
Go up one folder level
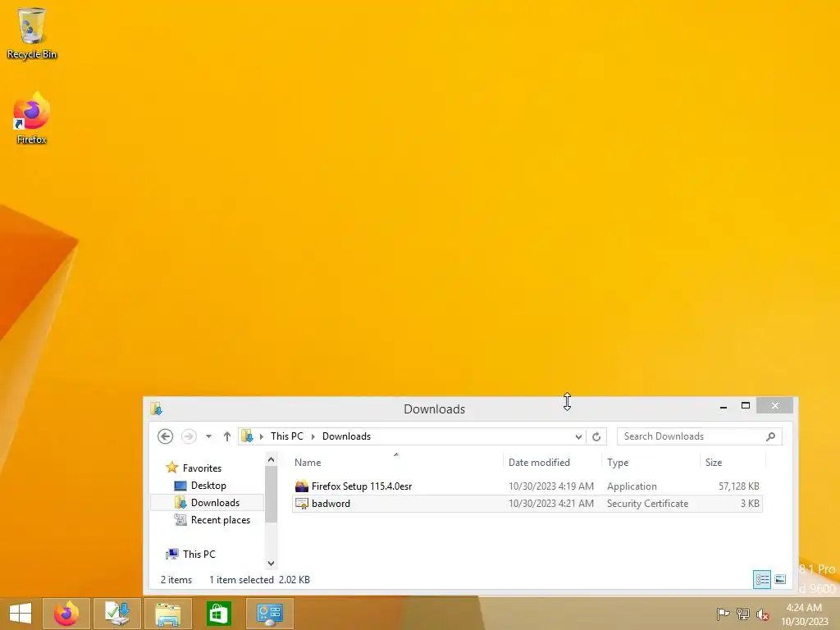point(226,436)
